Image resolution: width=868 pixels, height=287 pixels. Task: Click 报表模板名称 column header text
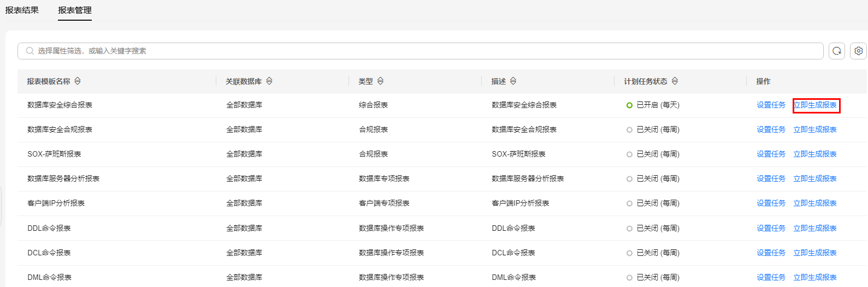(49, 81)
